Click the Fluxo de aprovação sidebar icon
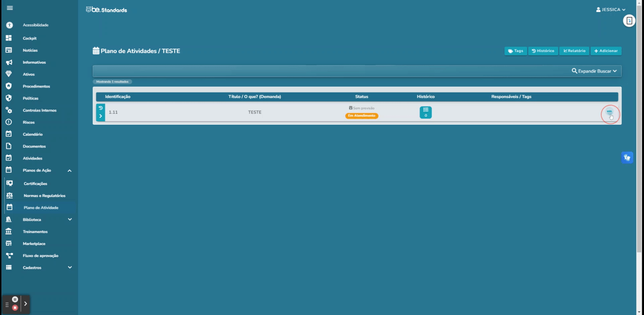Screen dimensions: 644x315 click(x=9, y=256)
